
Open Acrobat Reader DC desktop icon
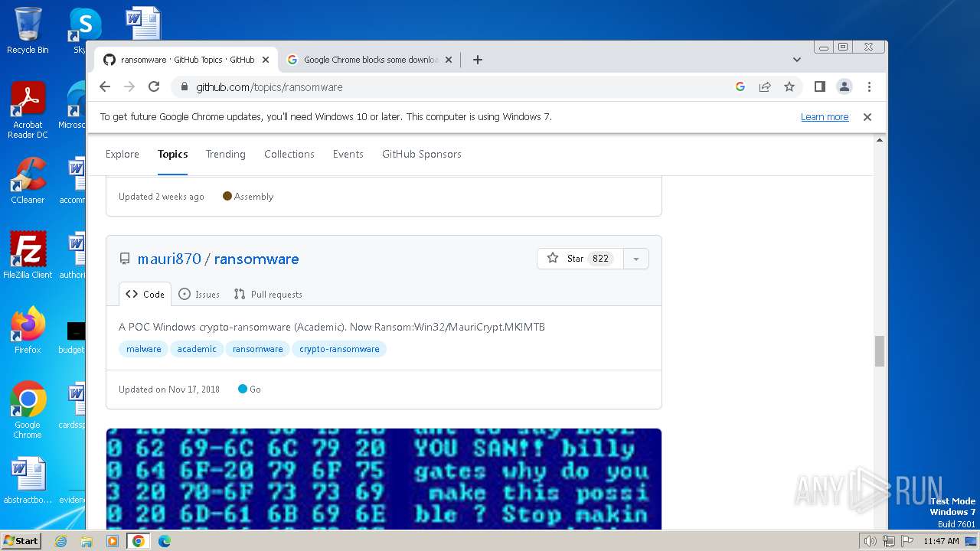coord(28,111)
